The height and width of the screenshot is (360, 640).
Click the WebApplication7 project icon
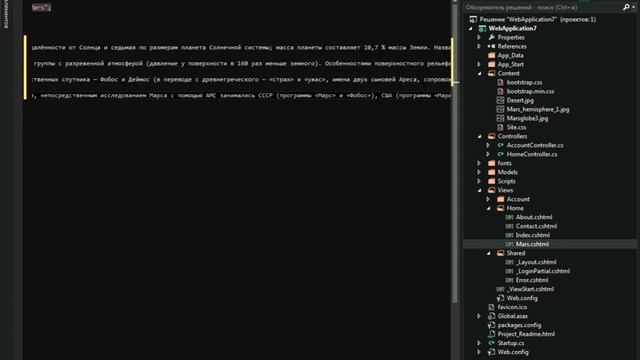point(482,29)
